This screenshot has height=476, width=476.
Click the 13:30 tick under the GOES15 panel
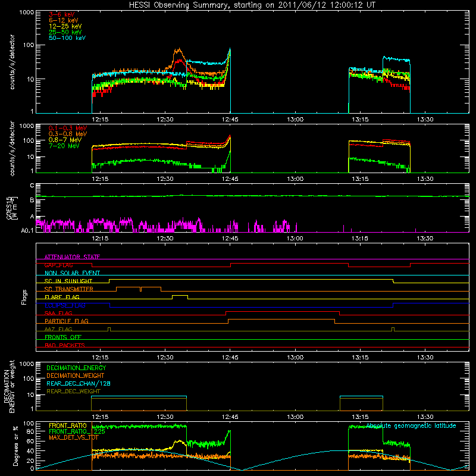pyautogui.click(x=425, y=239)
